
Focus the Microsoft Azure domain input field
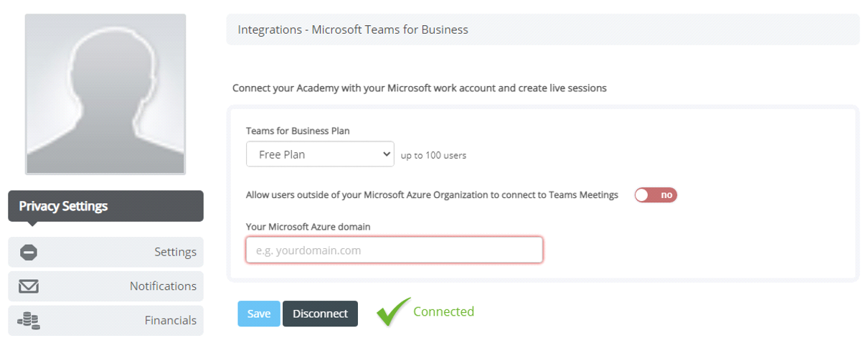tap(395, 250)
